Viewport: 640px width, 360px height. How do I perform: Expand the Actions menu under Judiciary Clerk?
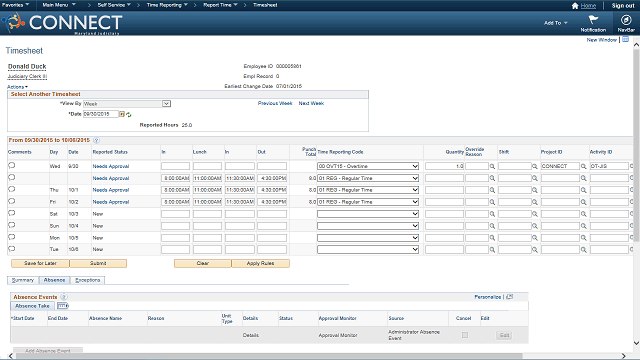(18, 87)
